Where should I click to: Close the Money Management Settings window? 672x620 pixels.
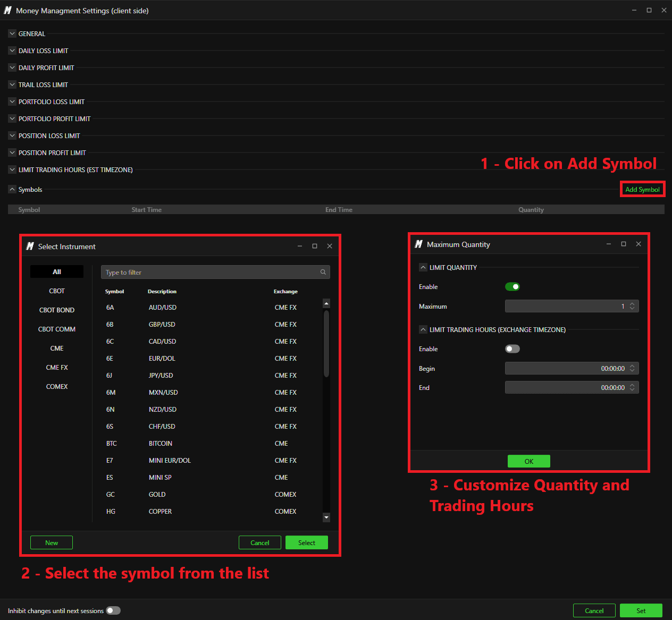tap(664, 10)
